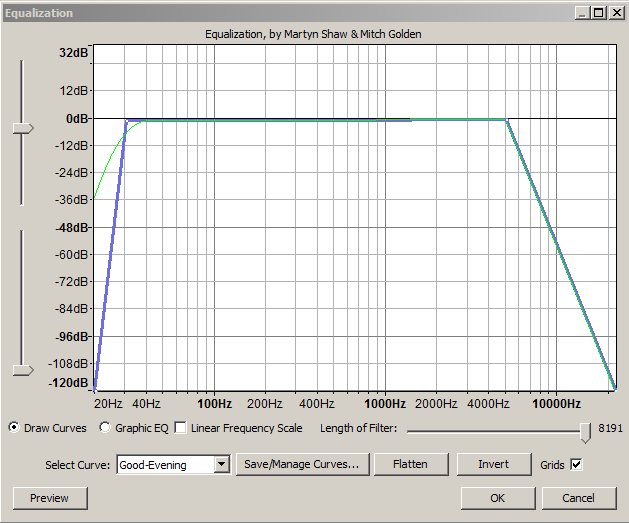Confirm with the OK button

497,497
